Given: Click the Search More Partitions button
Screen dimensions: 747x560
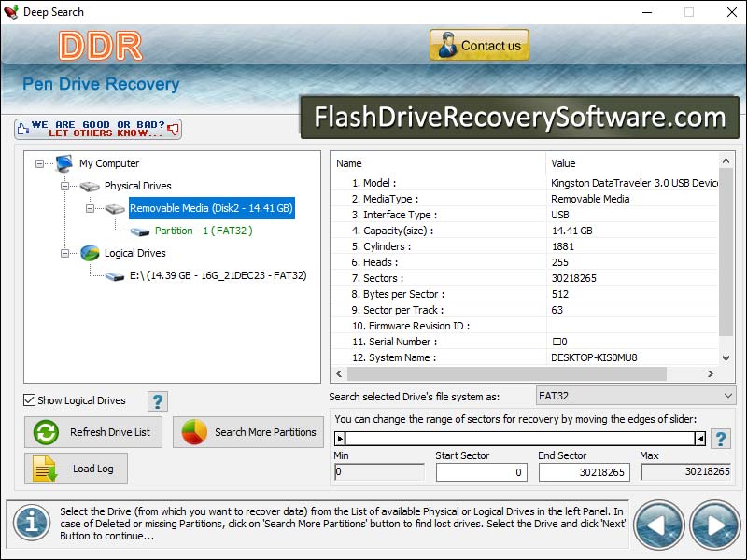Looking at the screenshot, I should pos(248,432).
